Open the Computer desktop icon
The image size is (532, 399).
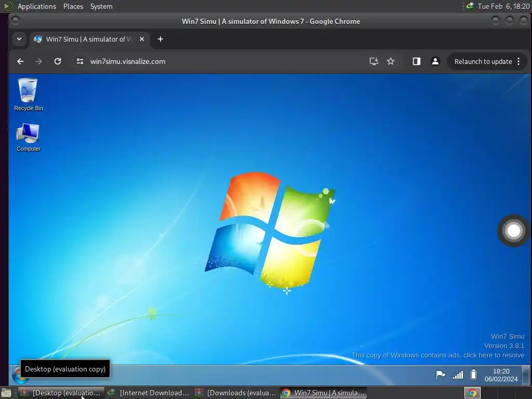28,137
